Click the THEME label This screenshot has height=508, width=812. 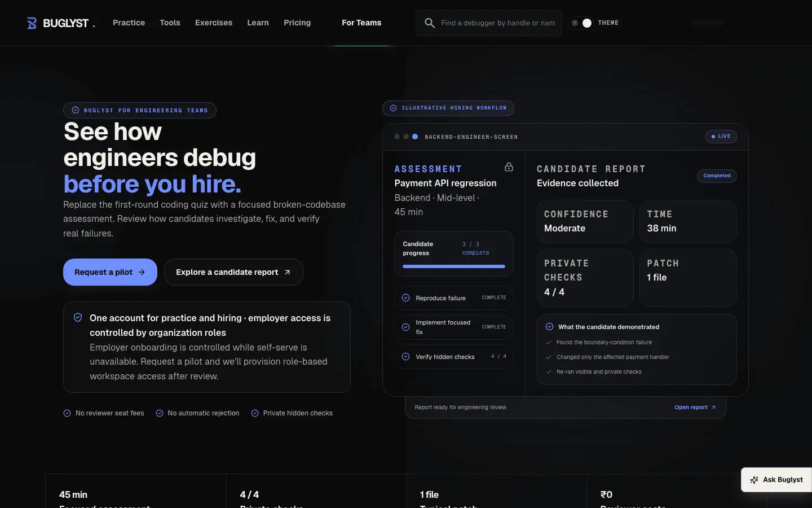point(608,23)
